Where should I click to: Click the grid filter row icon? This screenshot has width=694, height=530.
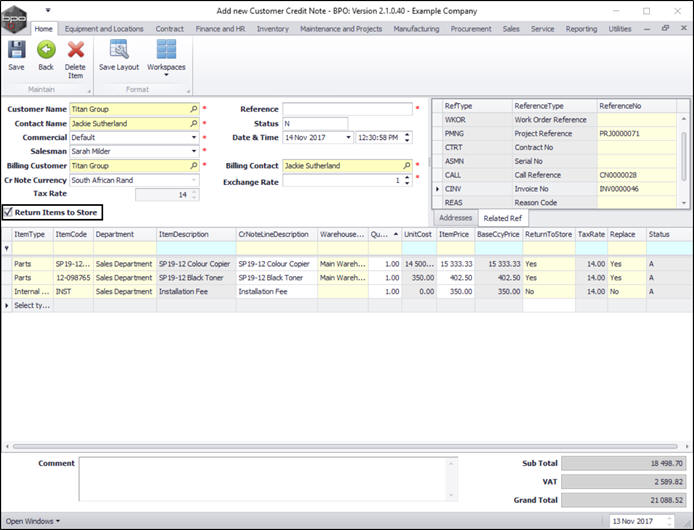point(7,248)
